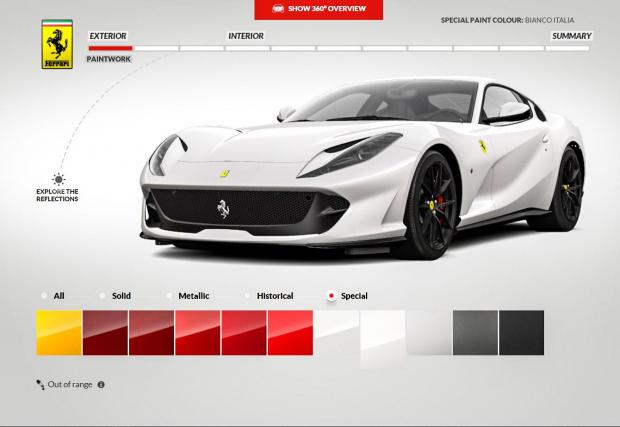Open the Exterior tab
The width and height of the screenshot is (620, 427).
pyautogui.click(x=108, y=36)
